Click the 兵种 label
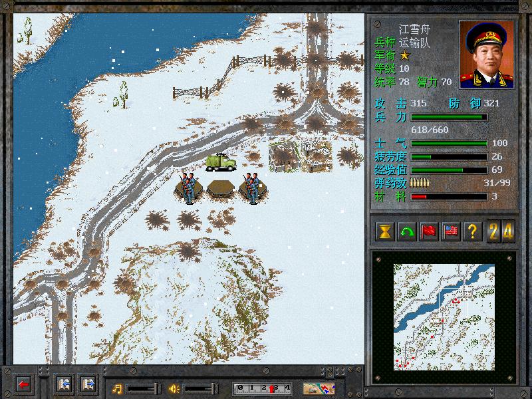Image resolution: width=532 pixels, height=399 pixels. point(385,43)
